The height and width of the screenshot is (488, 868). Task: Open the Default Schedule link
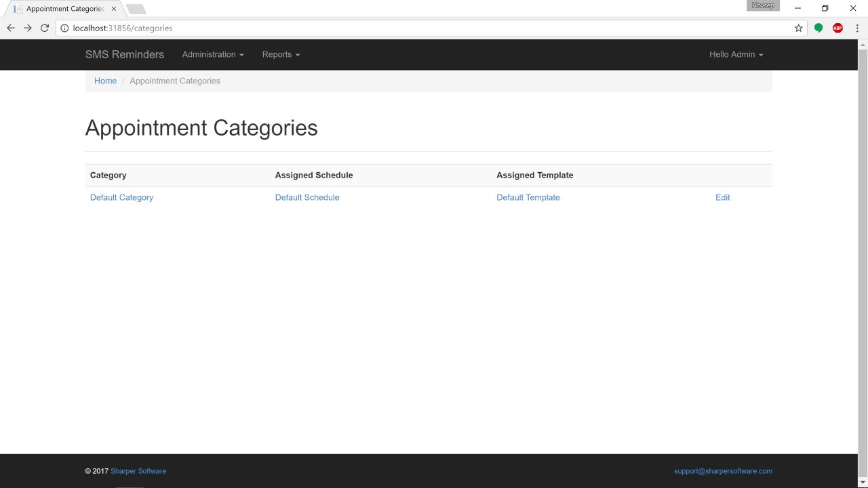click(307, 197)
